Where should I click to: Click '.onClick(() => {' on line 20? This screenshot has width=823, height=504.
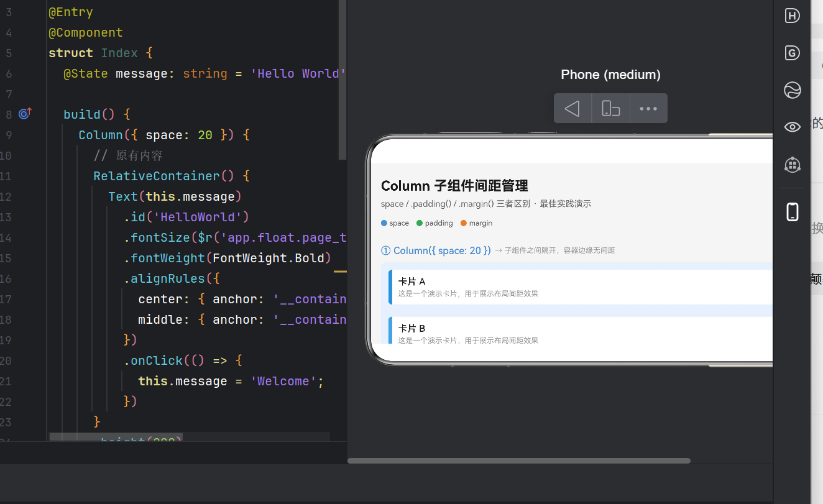[183, 360]
